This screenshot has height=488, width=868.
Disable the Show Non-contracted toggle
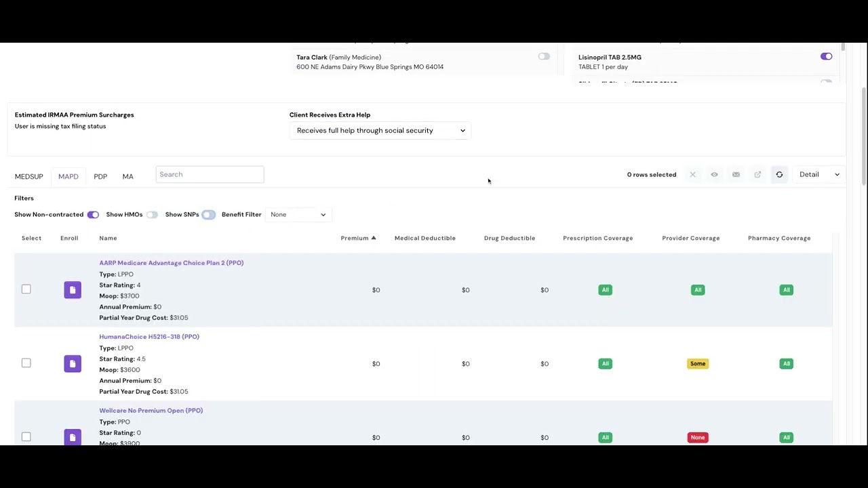point(93,215)
